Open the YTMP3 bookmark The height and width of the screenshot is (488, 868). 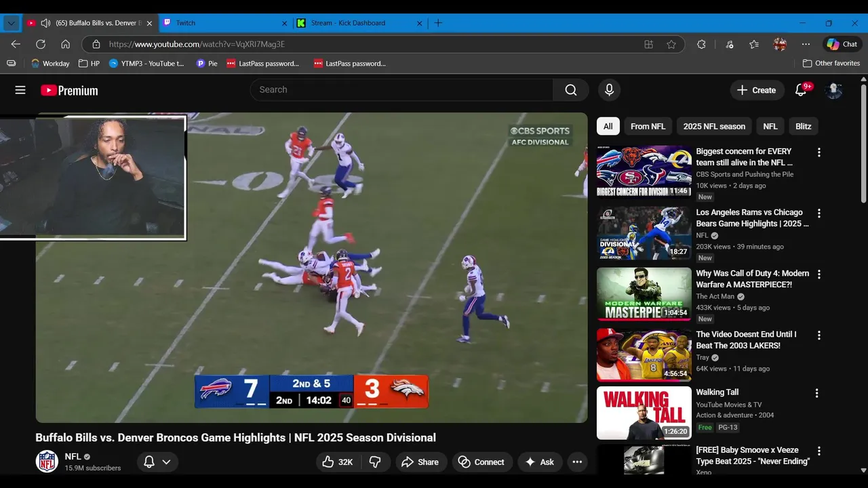pos(146,63)
